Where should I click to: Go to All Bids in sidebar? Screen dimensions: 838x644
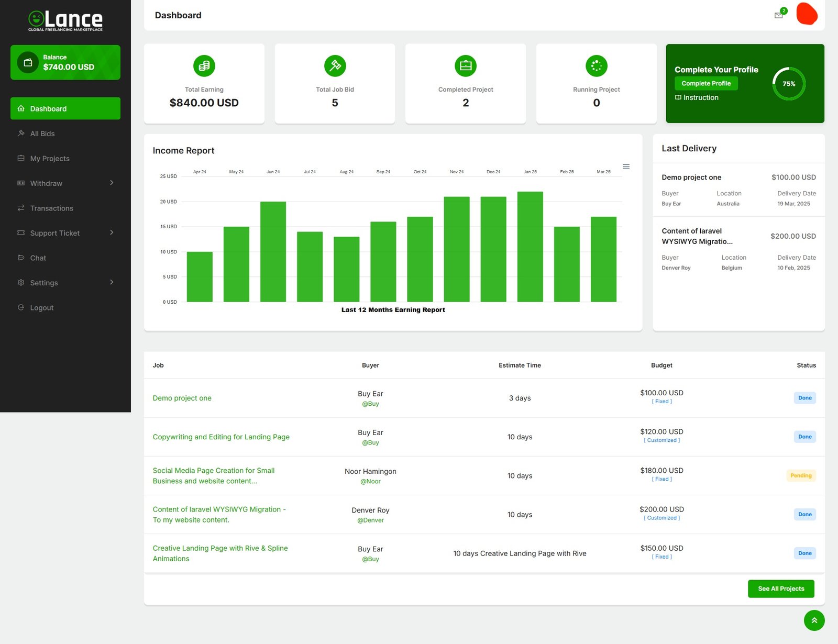click(x=42, y=134)
